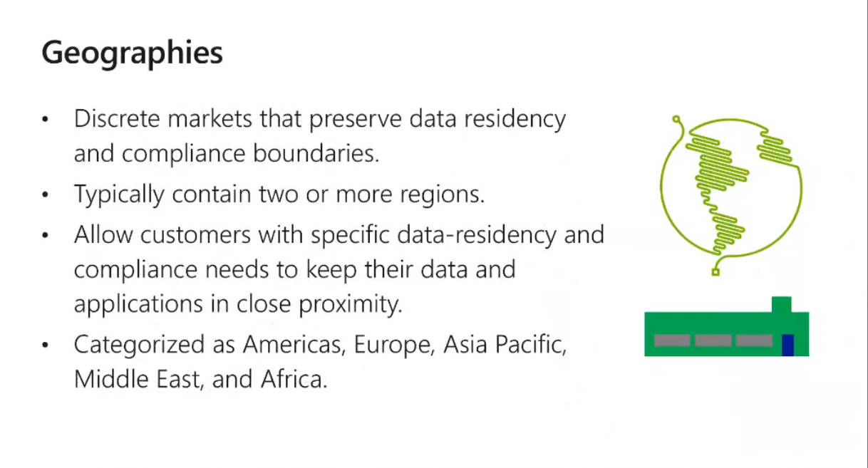Viewport: 868px width, 468px height.
Task: Click the middle gray window on building
Action: 713,340
